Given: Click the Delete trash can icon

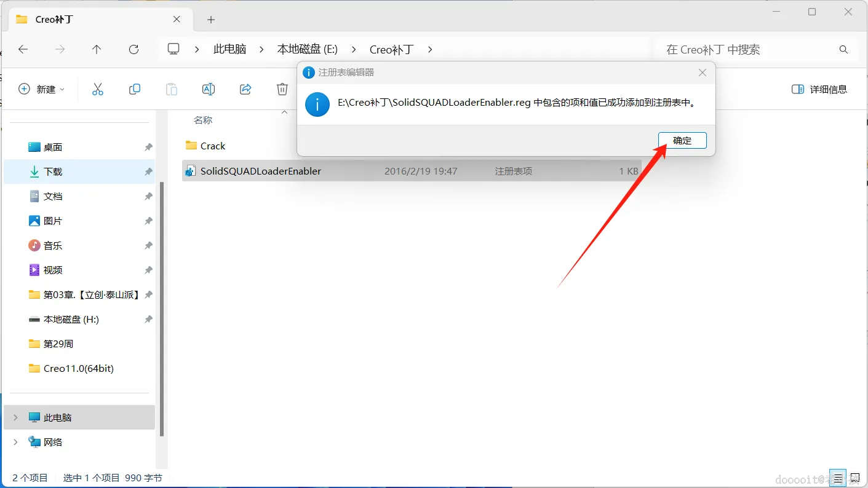Looking at the screenshot, I should (282, 89).
